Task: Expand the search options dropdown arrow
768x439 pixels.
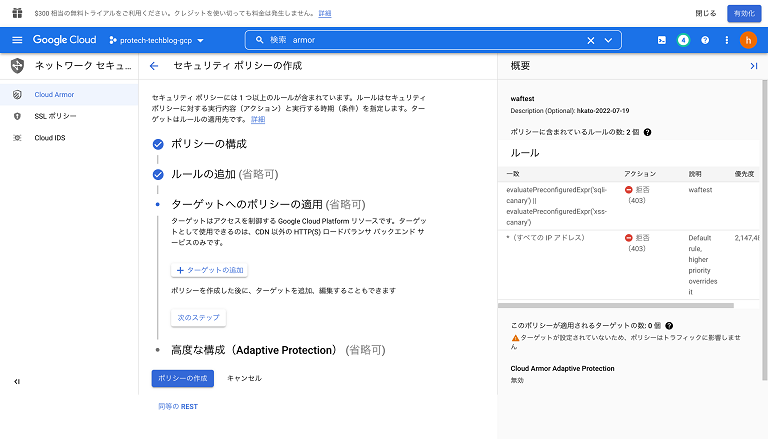Action: point(608,40)
